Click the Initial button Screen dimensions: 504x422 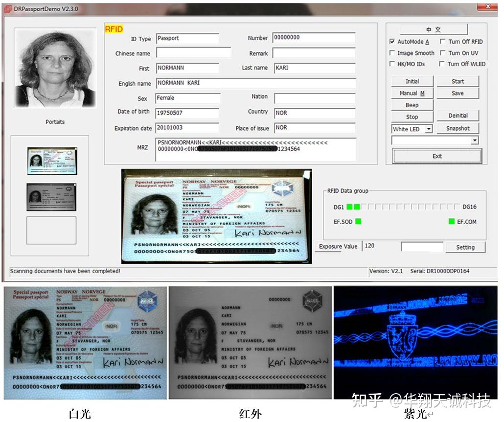[412, 81]
